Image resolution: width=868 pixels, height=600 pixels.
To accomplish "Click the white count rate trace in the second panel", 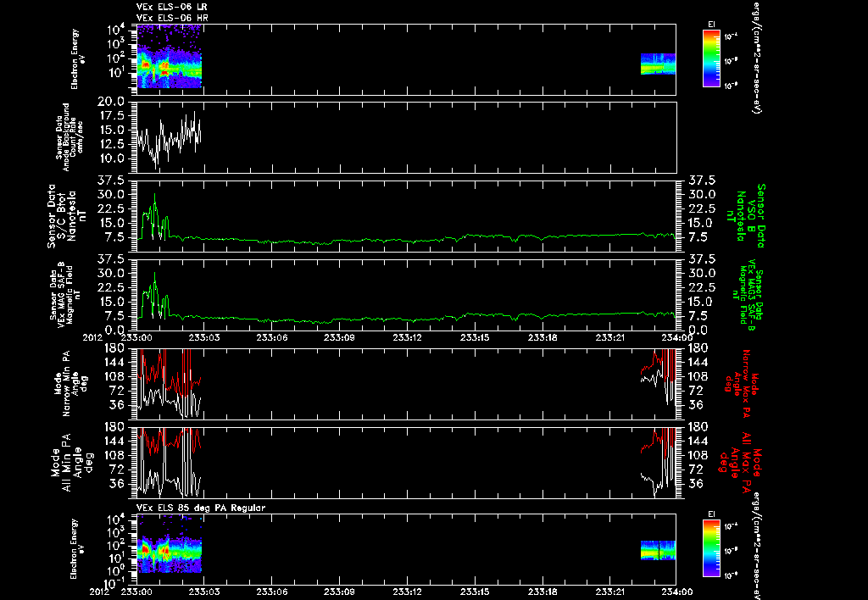I will point(169,141).
